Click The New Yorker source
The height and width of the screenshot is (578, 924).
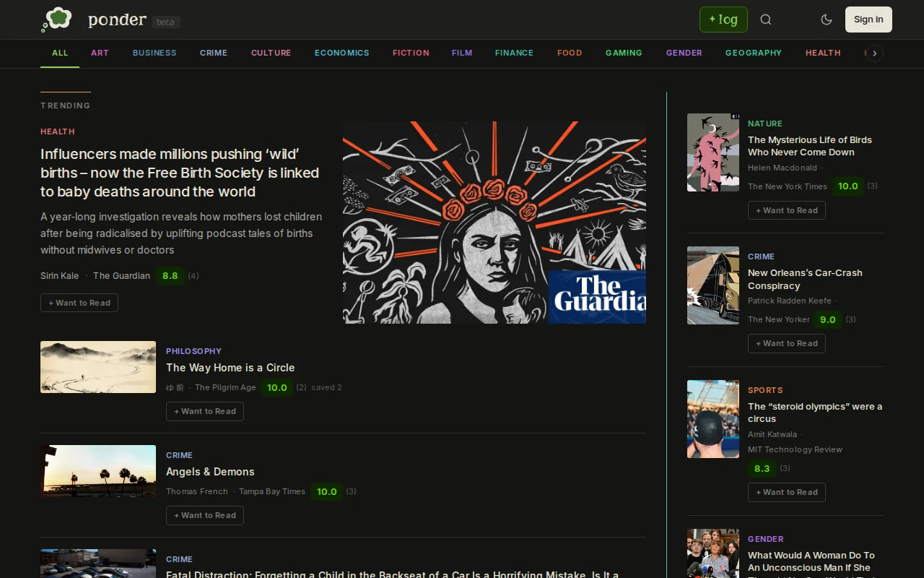coord(779,319)
